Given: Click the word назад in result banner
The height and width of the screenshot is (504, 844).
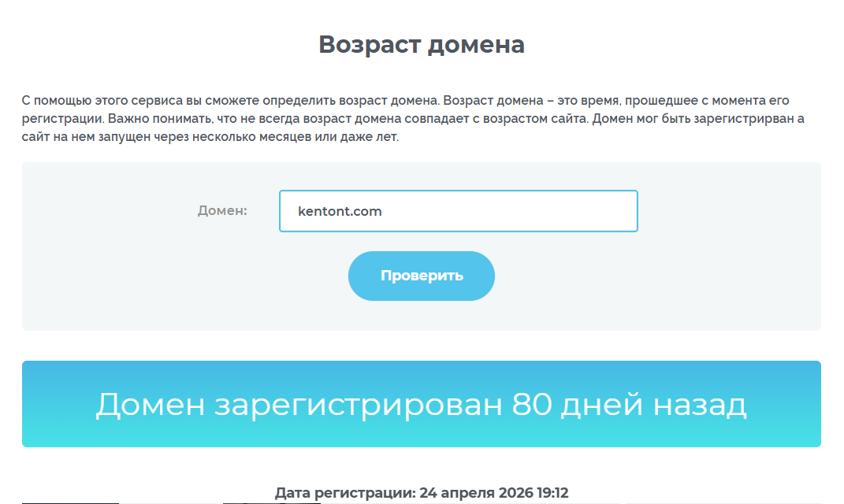Looking at the screenshot, I should click(700, 405).
